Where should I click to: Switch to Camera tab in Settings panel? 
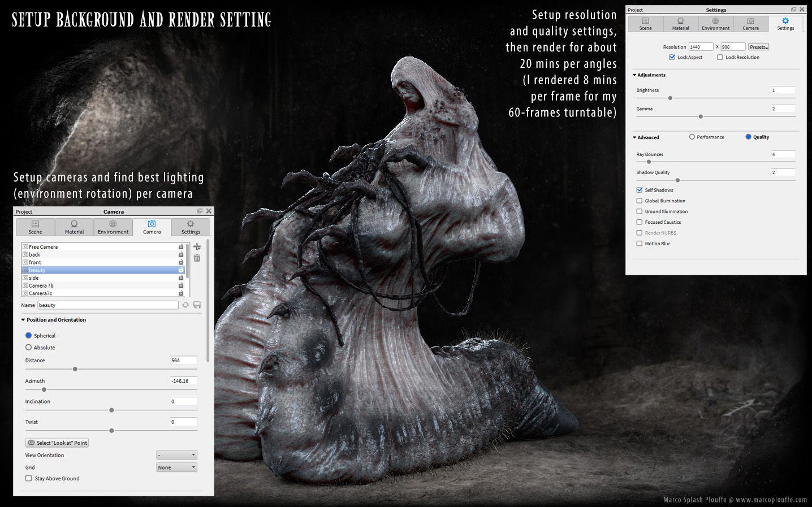pyautogui.click(x=750, y=24)
